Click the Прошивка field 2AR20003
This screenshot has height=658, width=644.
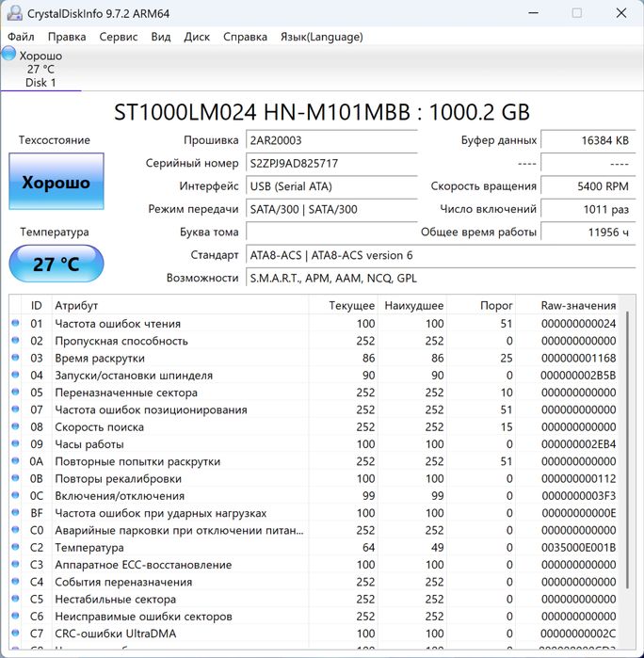(331, 140)
